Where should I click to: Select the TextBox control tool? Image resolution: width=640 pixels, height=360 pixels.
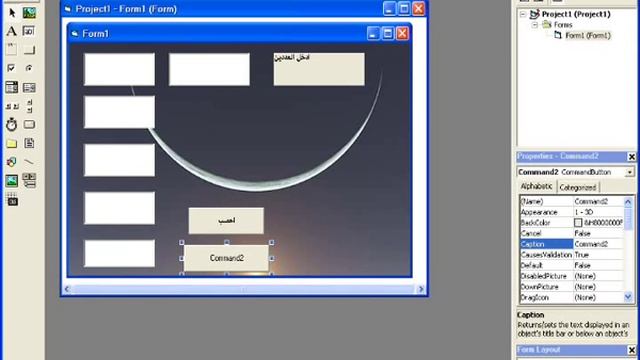(29, 31)
